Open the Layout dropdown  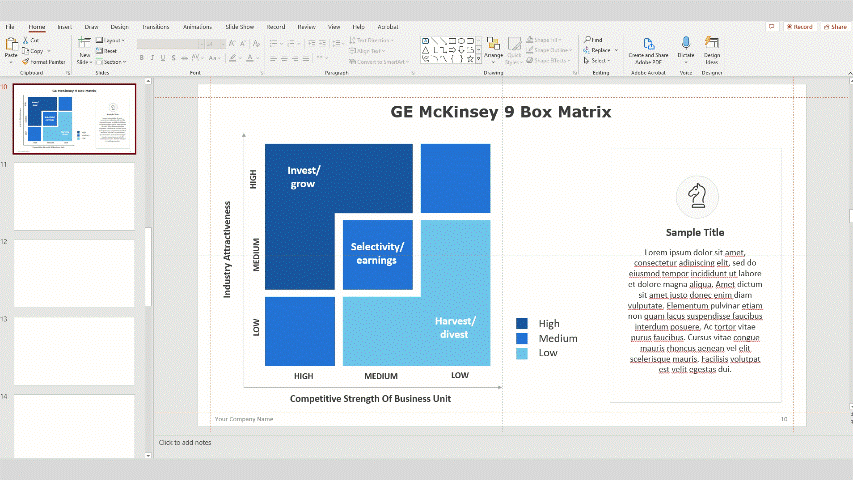coord(110,41)
